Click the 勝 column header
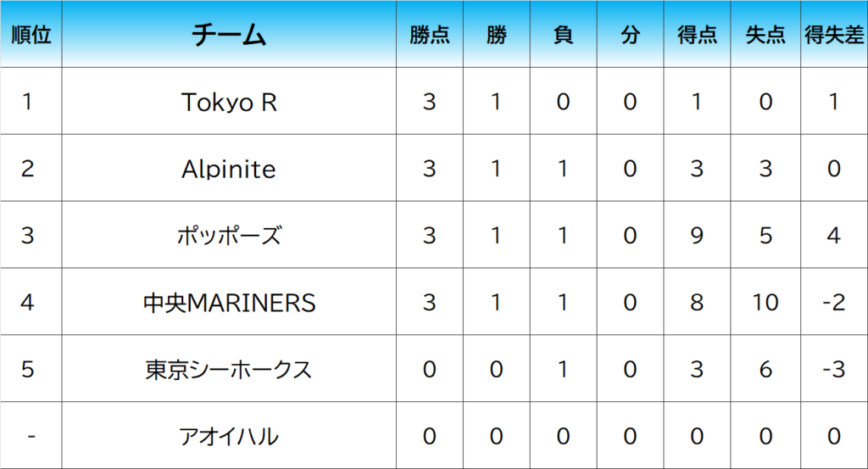 497,35
